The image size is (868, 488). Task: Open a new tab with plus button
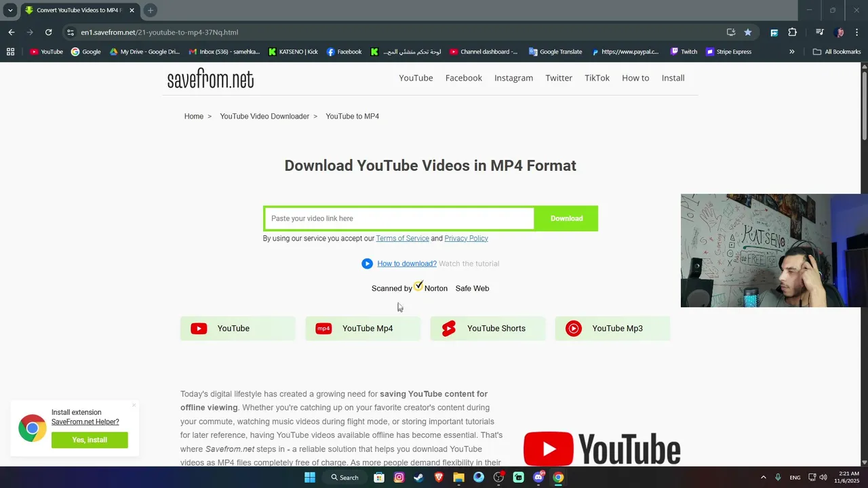click(151, 10)
